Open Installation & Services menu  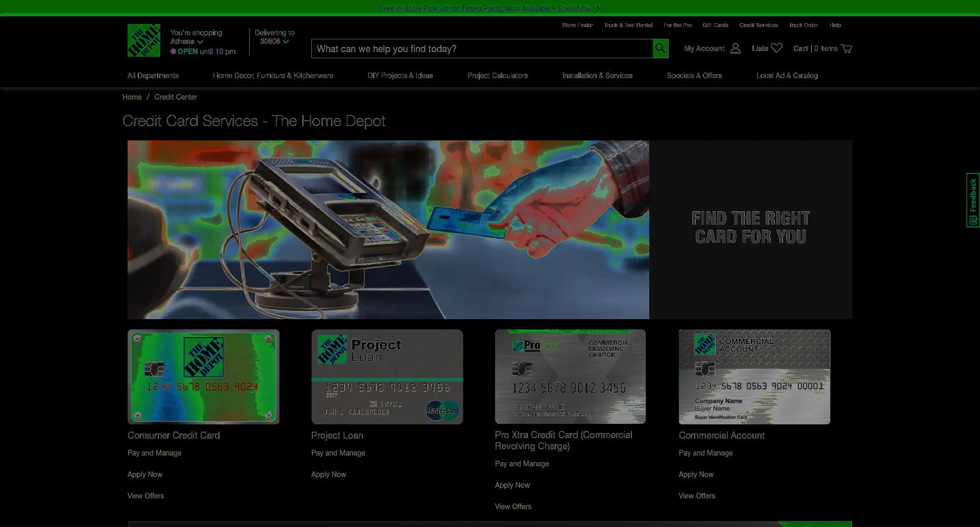click(x=597, y=76)
